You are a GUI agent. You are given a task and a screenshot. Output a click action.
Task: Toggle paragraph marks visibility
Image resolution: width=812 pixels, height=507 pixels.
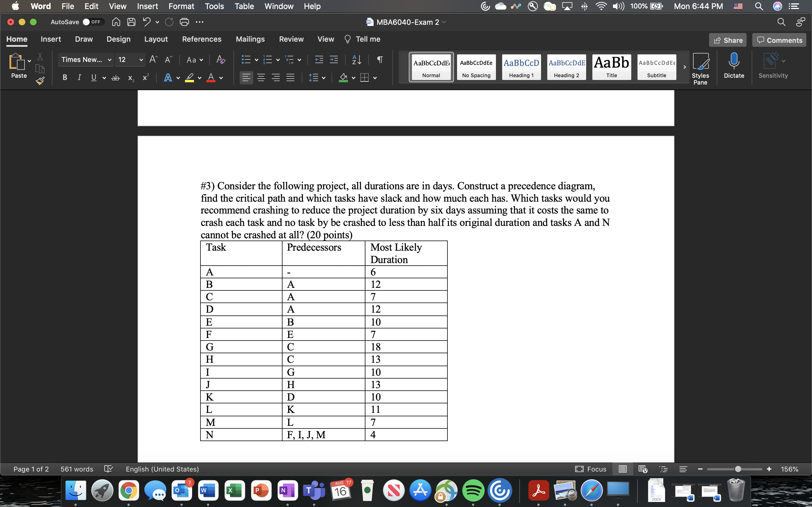pyautogui.click(x=379, y=60)
